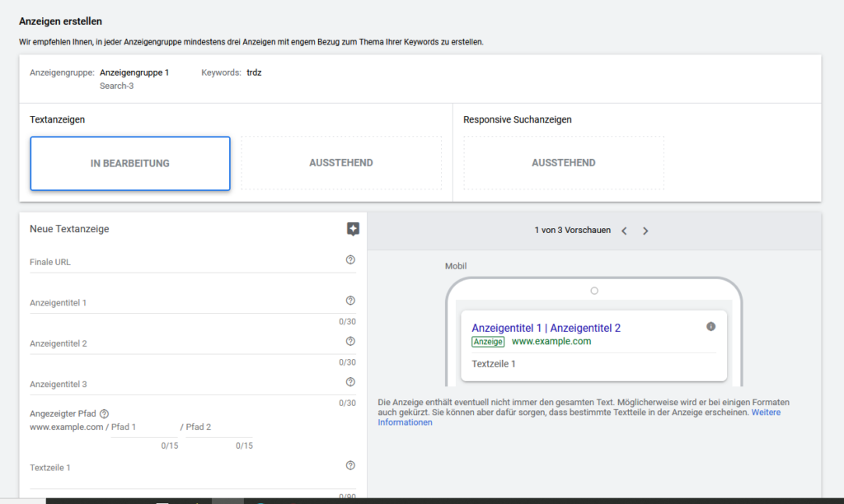Click the Pfad 1 input field
This screenshot has height=504, width=844.
[144, 427]
